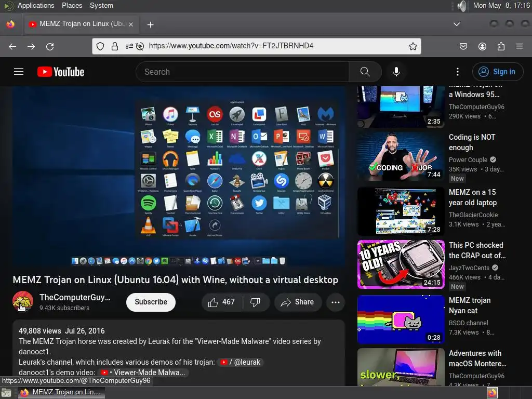Expand the list all tabs chevron

click(x=457, y=24)
